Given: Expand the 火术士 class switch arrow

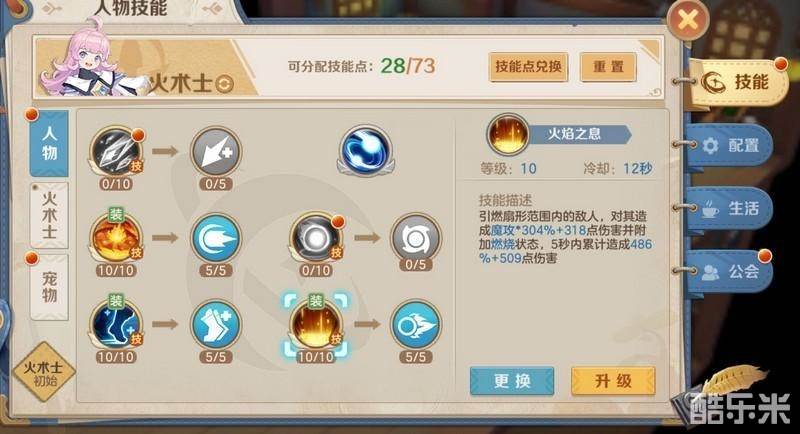Looking at the screenshot, I should tap(224, 84).
